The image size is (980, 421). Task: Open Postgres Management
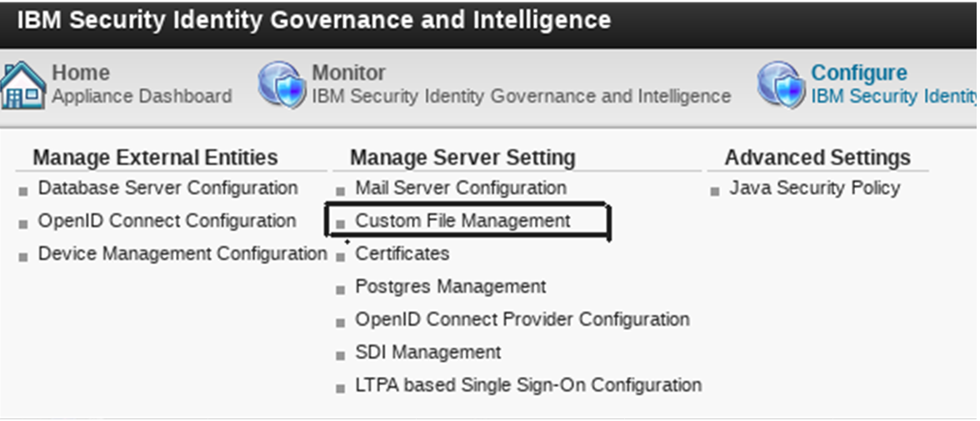point(450,287)
